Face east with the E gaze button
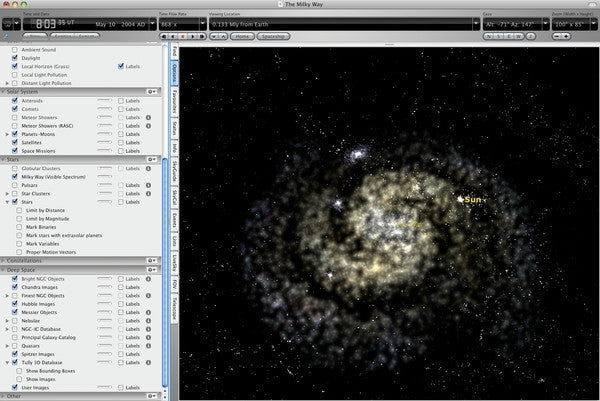 point(509,36)
